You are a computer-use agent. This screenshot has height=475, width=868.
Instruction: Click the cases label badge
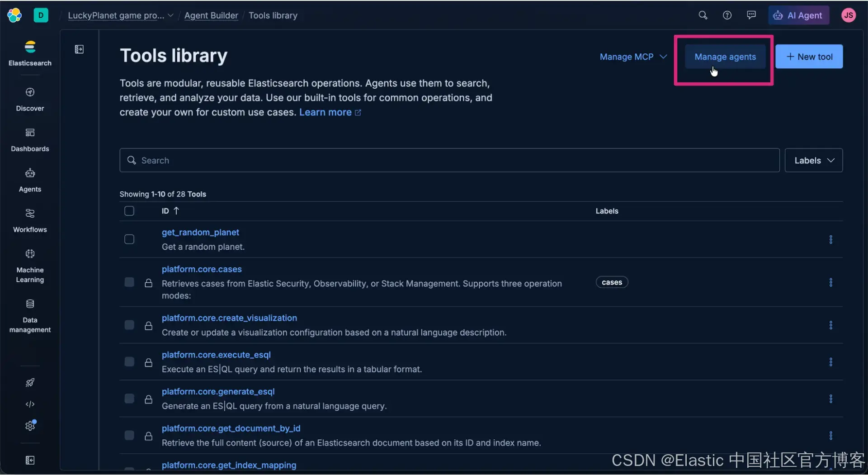612,283
